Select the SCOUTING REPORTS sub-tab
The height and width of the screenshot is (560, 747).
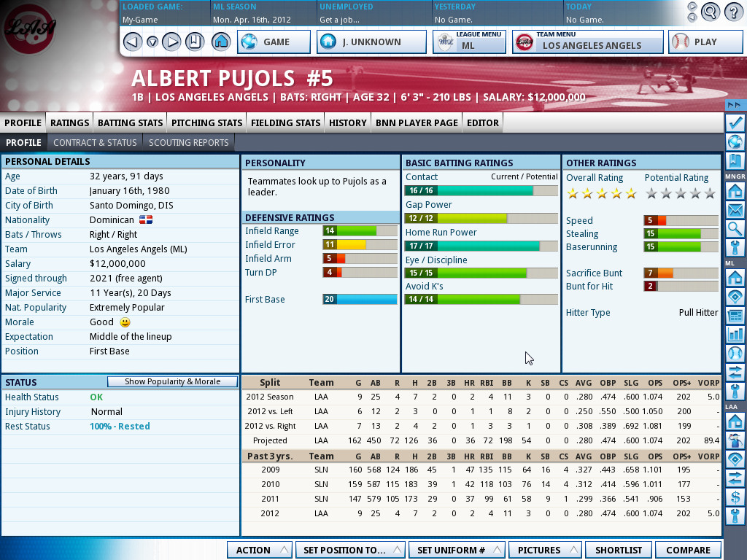click(189, 143)
